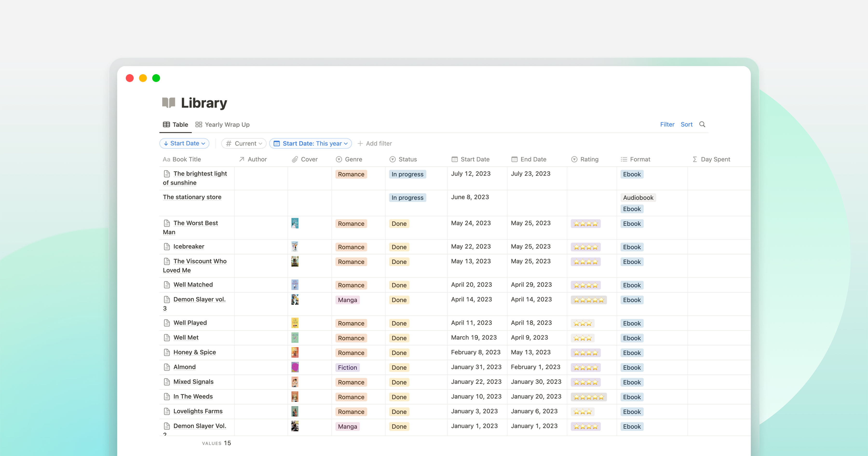This screenshot has width=868, height=456.
Task: Click the Filter button
Action: pyautogui.click(x=667, y=124)
